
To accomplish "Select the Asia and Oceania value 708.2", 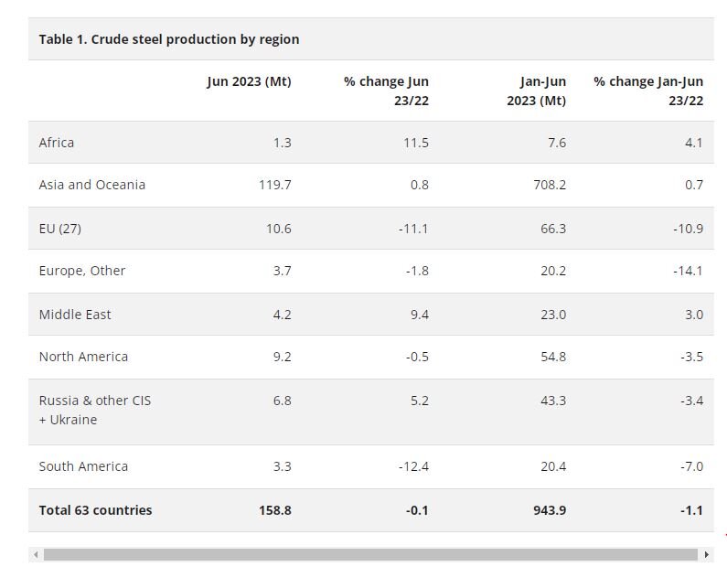I will click(549, 185).
